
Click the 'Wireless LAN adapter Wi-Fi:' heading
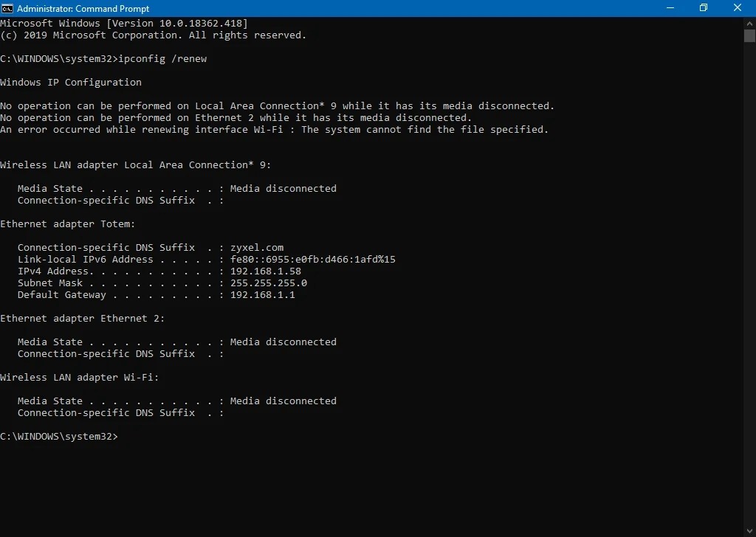click(80, 378)
